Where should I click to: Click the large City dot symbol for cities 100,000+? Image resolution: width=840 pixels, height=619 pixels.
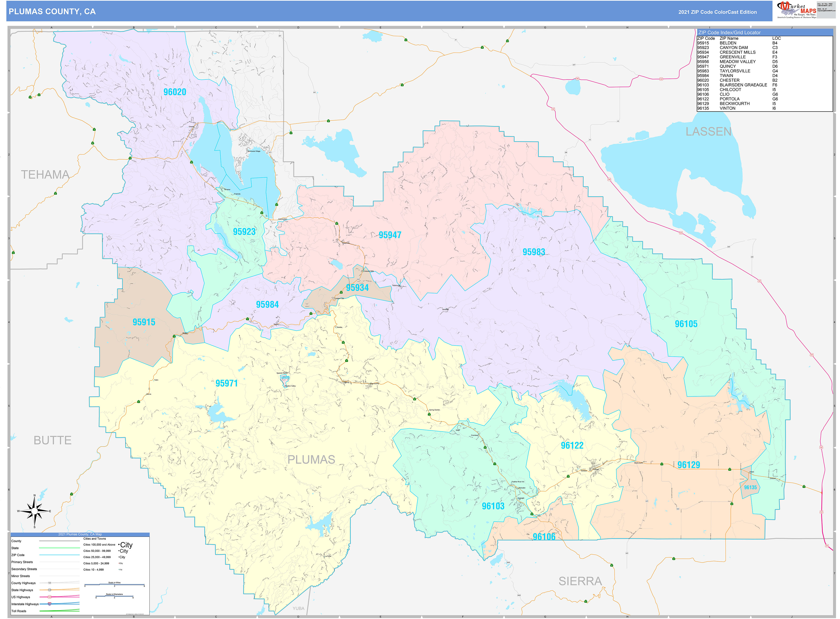pos(119,545)
